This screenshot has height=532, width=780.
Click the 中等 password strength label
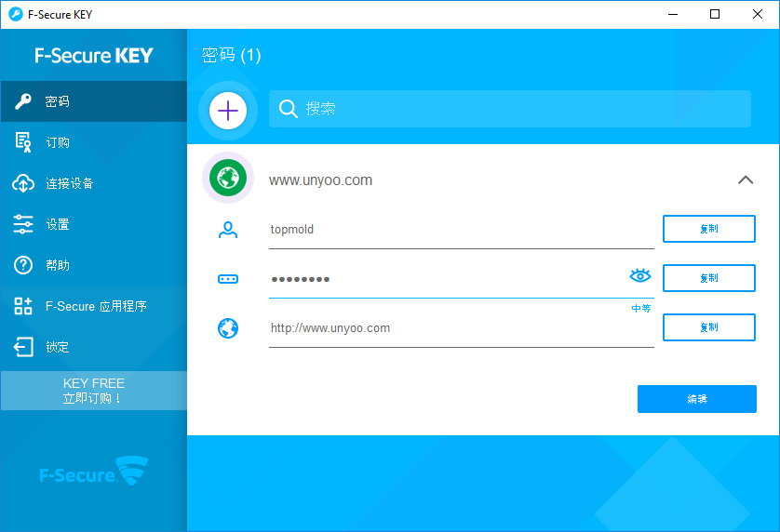click(641, 308)
